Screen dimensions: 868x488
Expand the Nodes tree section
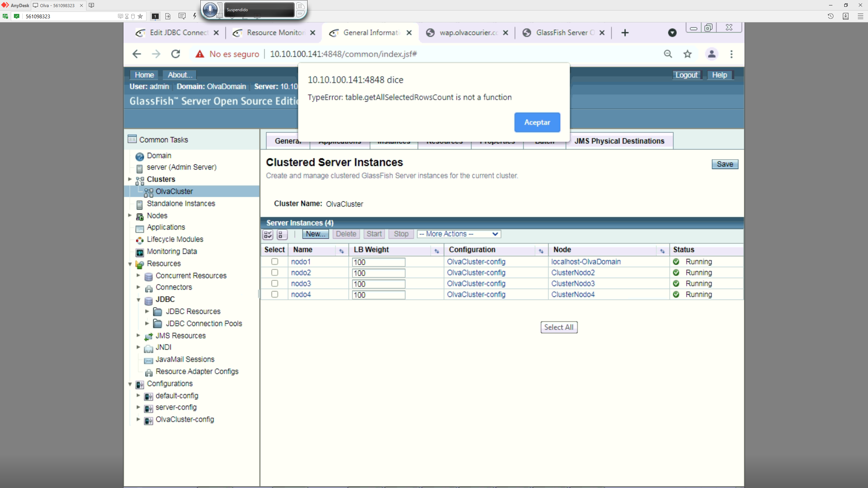(x=130, y=215)
